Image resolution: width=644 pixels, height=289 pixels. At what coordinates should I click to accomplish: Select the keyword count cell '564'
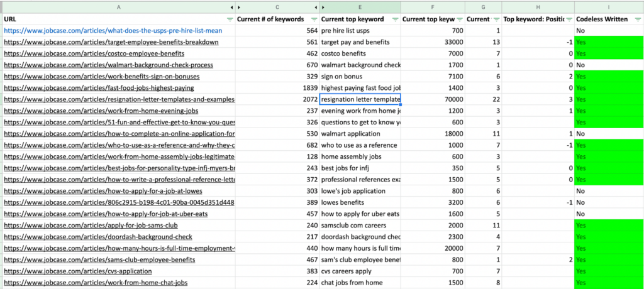point(277,30)
